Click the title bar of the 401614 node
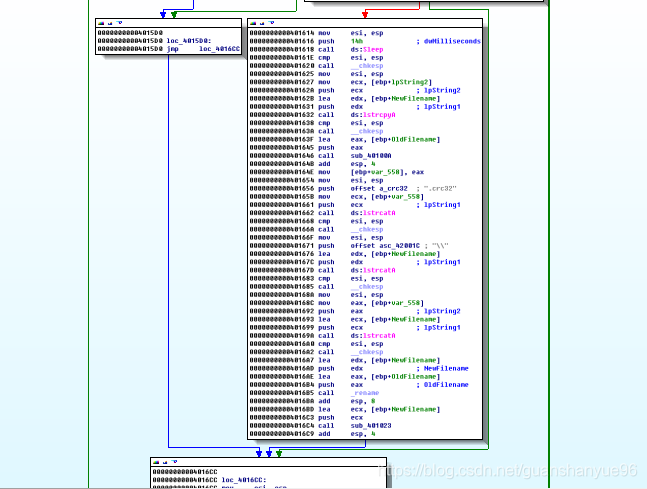 coord(365,23)
